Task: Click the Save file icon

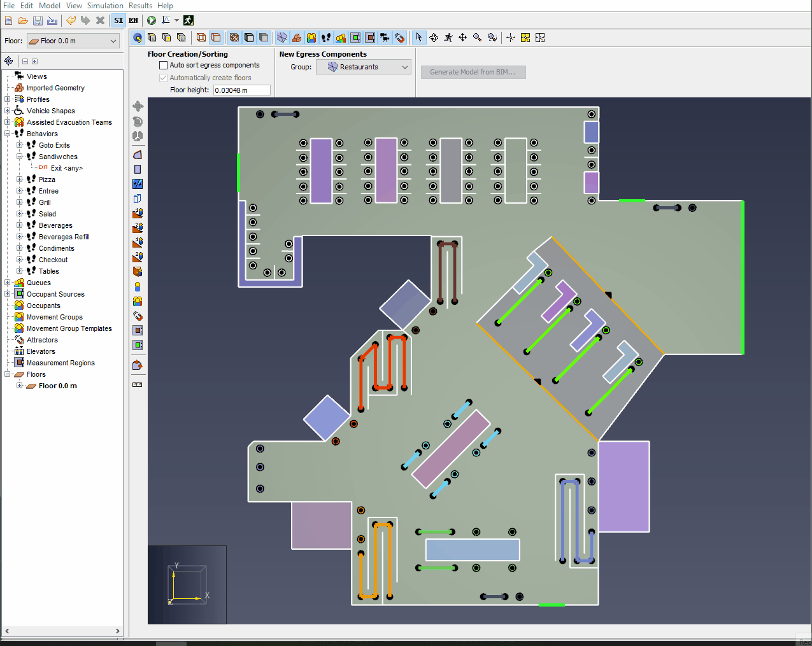Action: click(x=38, y=20)
